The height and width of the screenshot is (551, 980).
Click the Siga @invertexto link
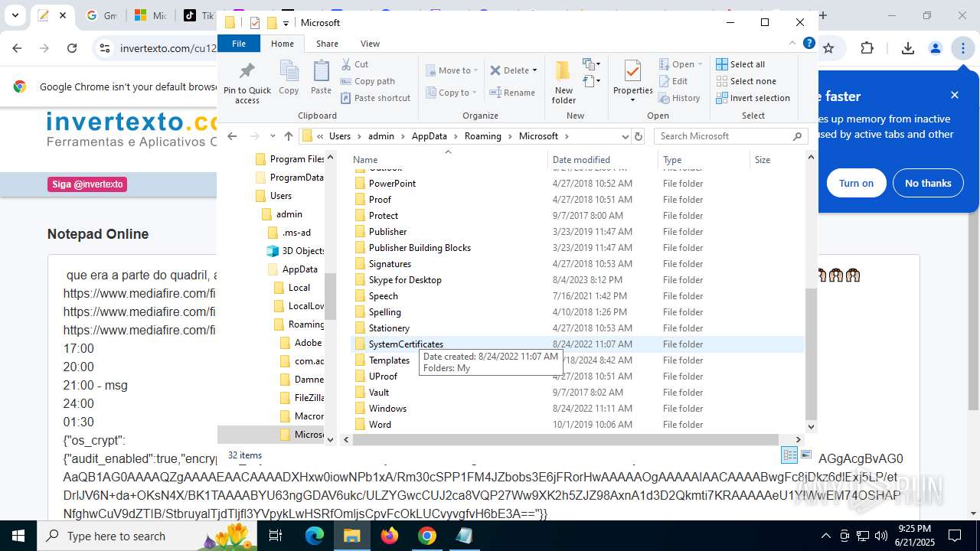point(87,184)
